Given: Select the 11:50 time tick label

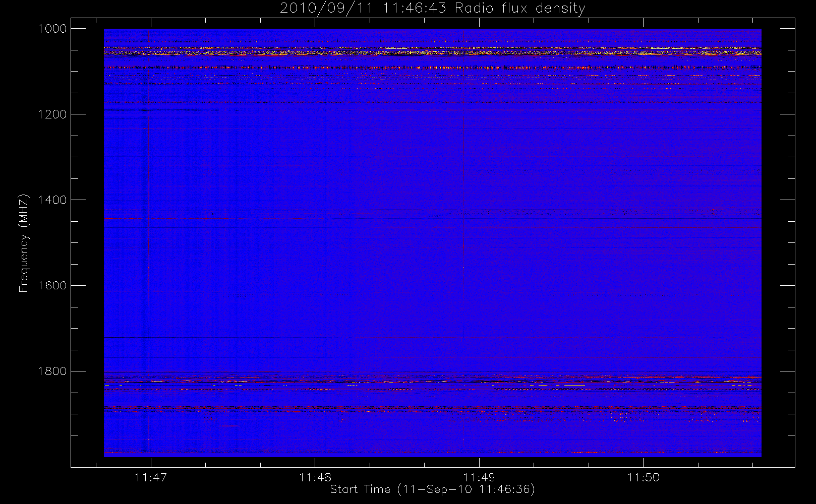Looking at the screenshot, I should (644, 477).
